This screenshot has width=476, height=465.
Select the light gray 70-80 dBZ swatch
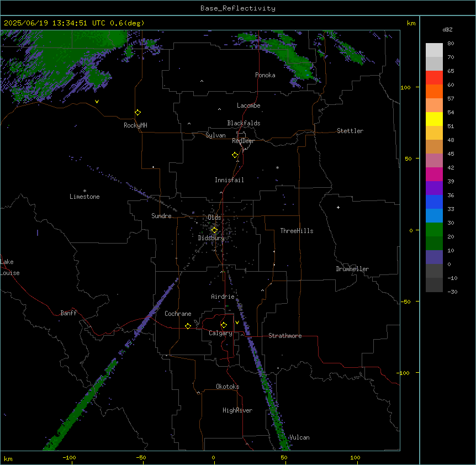pyautogui.click(x=434, y=50)
